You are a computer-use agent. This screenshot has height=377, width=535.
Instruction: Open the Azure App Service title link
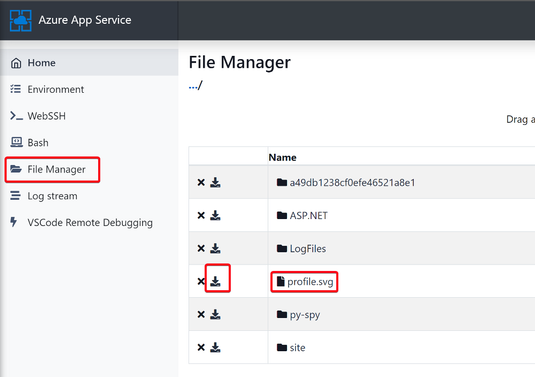pos(85,20)
